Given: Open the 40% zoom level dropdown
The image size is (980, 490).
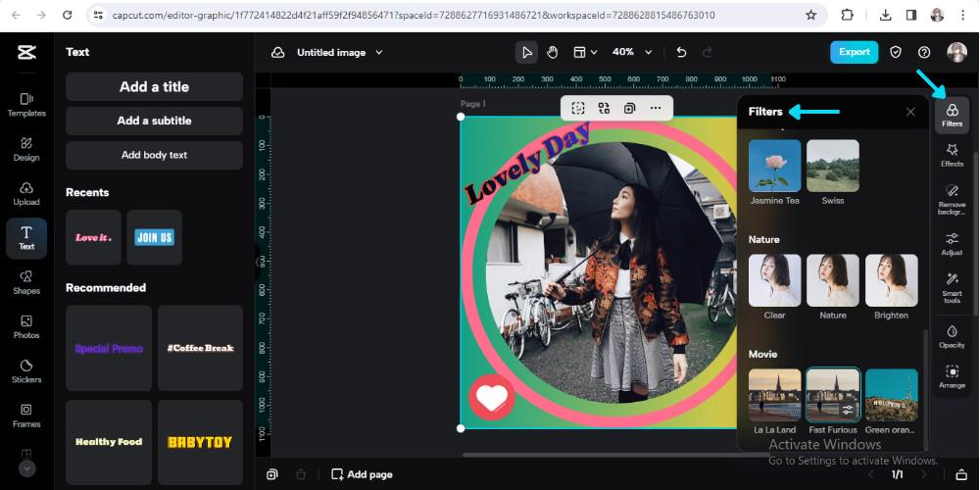Looking at the screenshot, I should (632, 53).
